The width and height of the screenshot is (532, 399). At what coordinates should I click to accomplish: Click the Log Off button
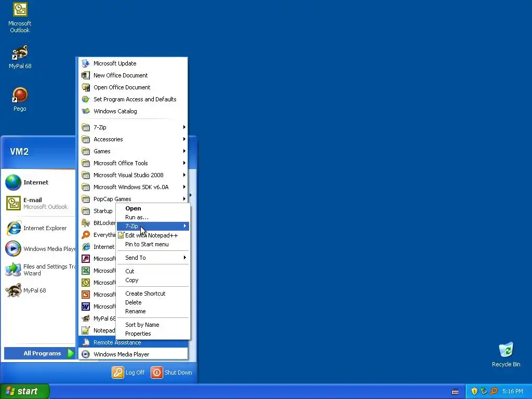(x=128, y=373)
